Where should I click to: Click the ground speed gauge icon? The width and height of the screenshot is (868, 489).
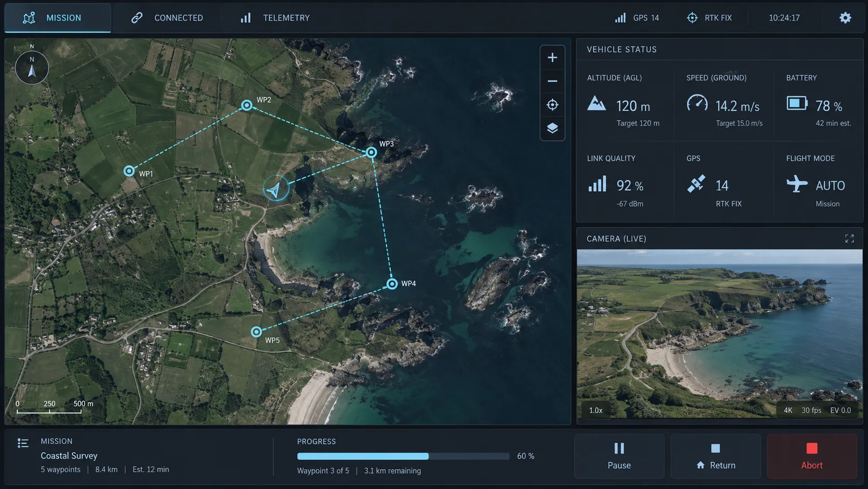click(697, 103)
